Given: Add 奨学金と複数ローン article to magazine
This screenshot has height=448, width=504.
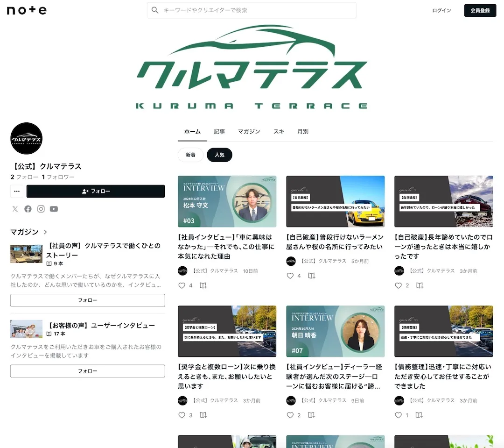Looking at the screenshot, I should coord(203,415).
